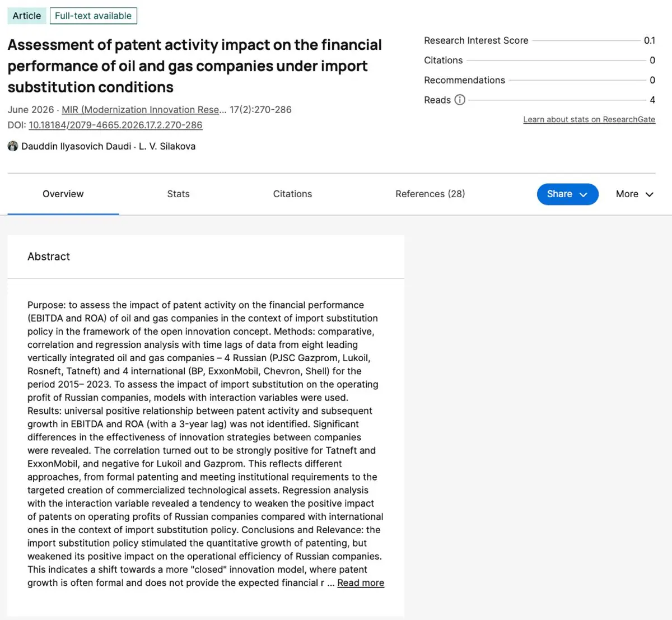Open author Dauddin Ilyasovich Daudi's profile
Screen dimensions: 672x620
pyautogui.click(x=76, y=146)
